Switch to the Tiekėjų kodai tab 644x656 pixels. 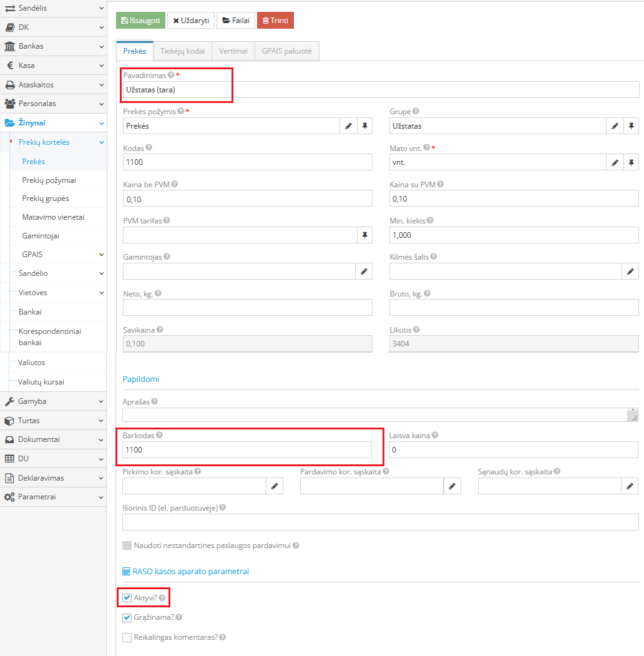tap(182, 51)
